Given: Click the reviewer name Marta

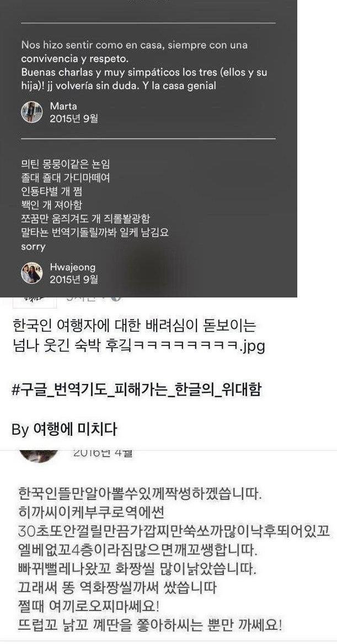Looking at the screenshot, I should (x=63, y=106).
